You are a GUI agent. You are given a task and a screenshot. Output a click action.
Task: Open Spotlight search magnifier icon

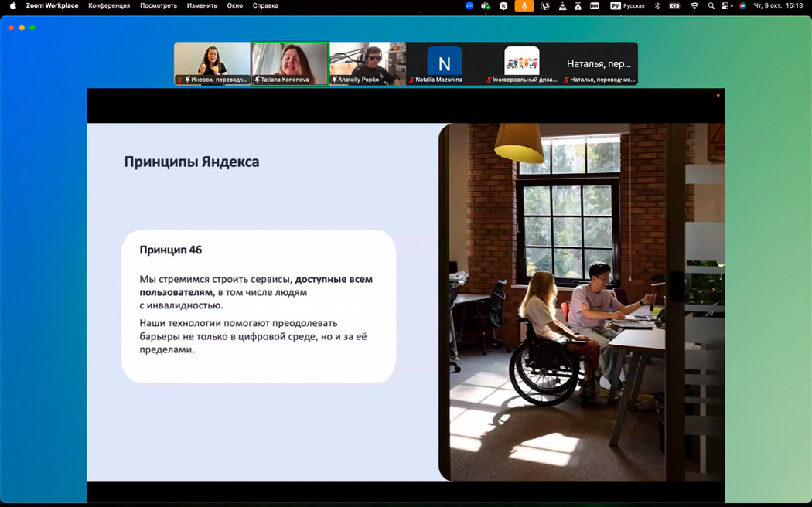click(x=711, y=5)
